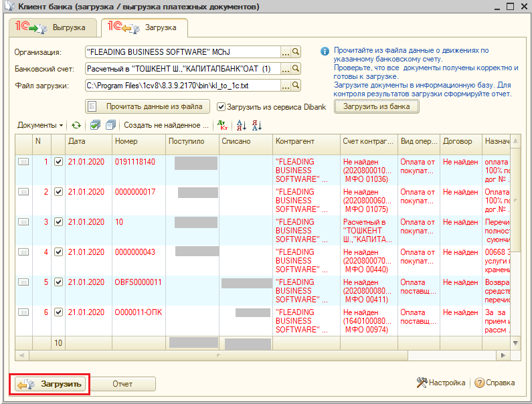Click document icon in row 2

[x=23, y=192]
